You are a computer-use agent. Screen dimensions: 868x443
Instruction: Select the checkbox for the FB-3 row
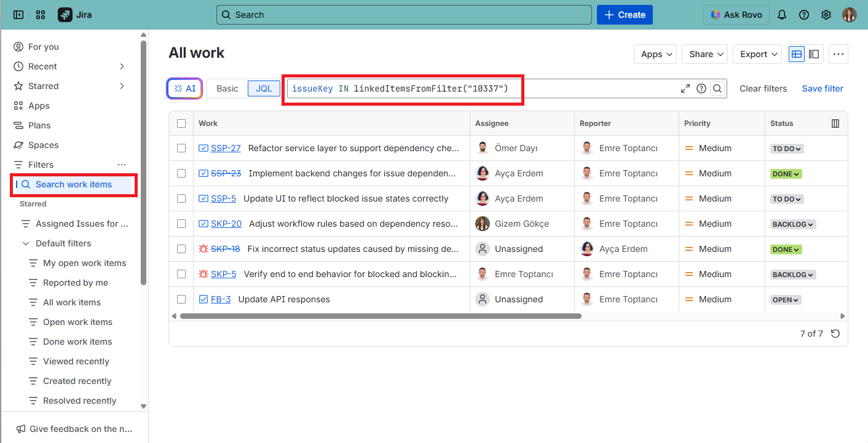click(181, 299)
